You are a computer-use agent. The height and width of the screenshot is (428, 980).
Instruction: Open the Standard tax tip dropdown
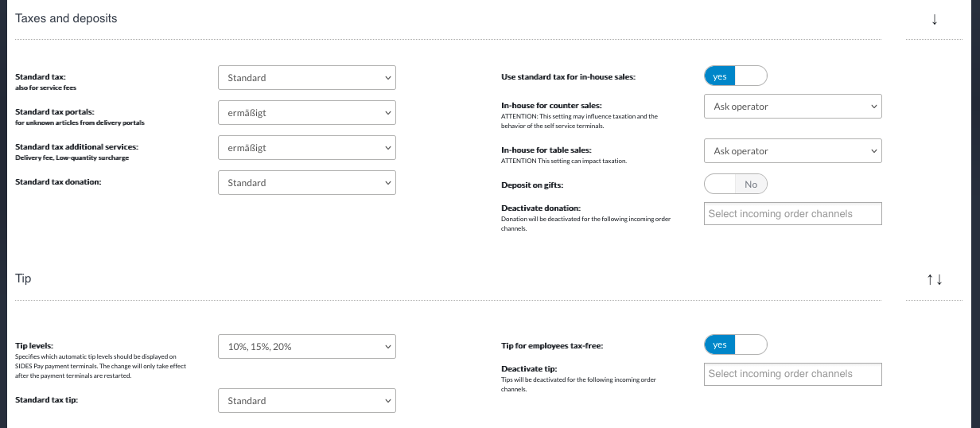[x=306, y=401]
